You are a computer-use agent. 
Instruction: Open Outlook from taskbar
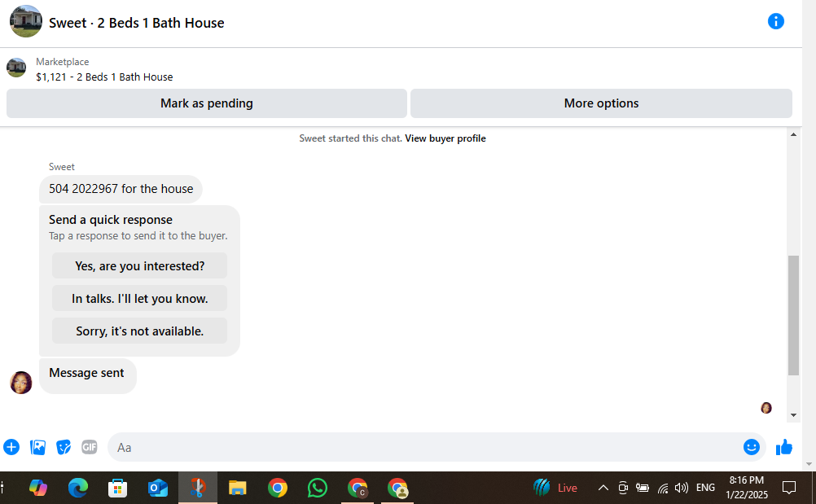pyautogui.click(x=158, y=488)
